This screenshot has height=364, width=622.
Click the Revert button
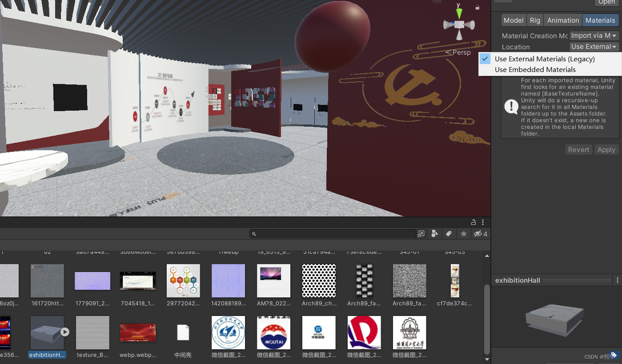578,150
